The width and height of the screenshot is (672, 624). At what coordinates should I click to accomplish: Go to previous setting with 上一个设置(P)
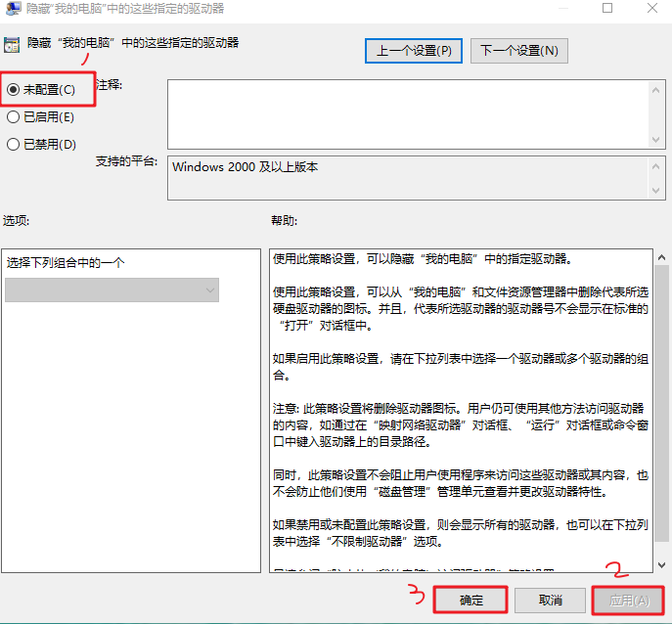point(414,50)
